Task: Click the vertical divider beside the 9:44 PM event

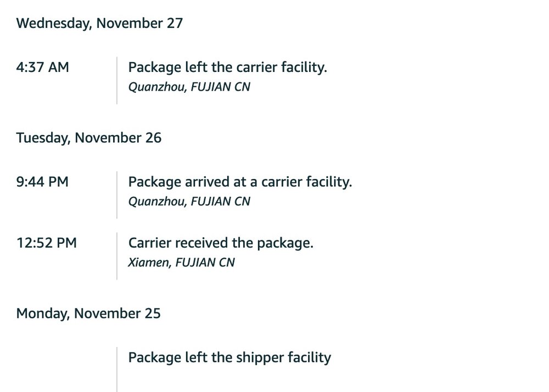Action: [117, 194]
